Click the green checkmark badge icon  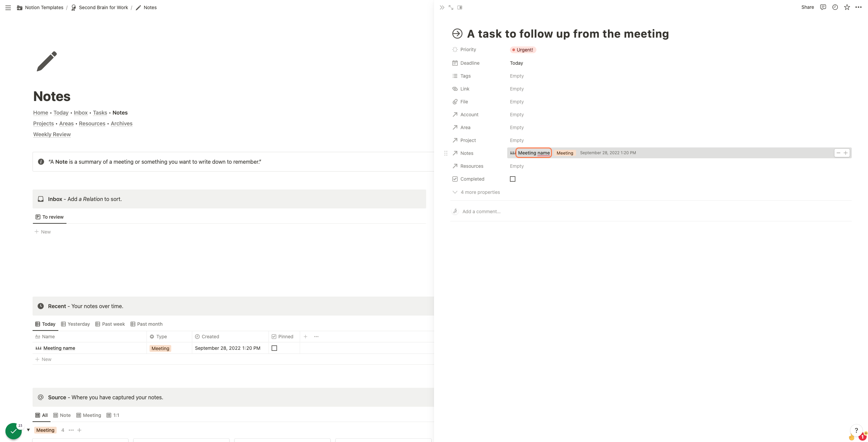click(x=14, y=431)
